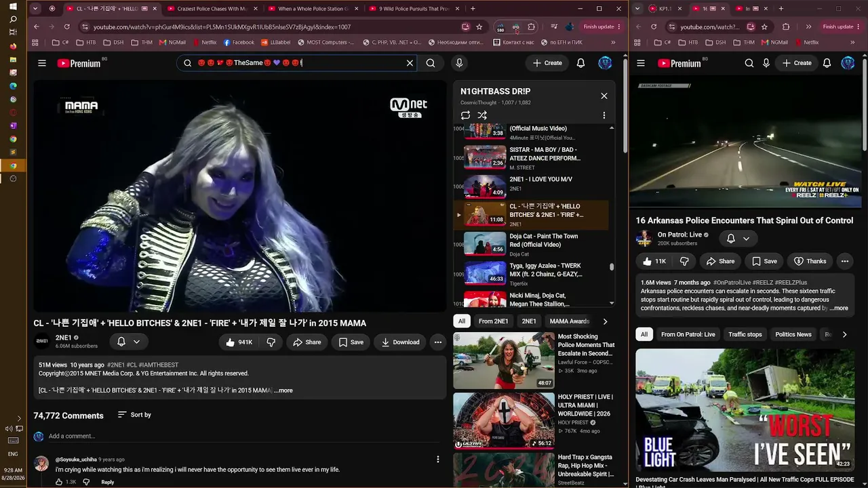Open a new tab in left browser window
The image size is (868, 488).
tap(473, 9)
